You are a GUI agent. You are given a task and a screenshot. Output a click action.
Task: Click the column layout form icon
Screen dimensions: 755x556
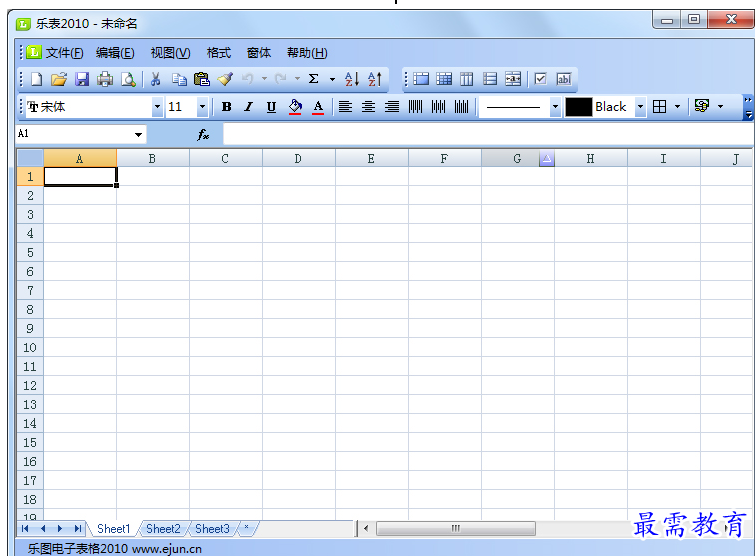[467, 79]
